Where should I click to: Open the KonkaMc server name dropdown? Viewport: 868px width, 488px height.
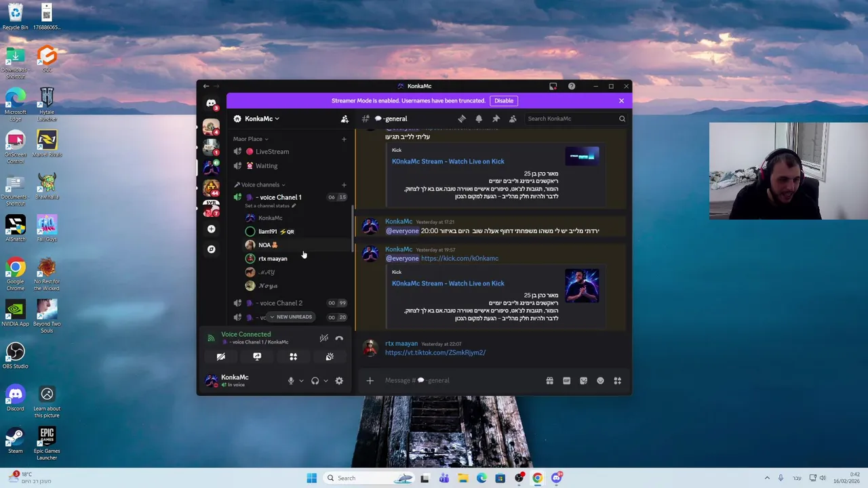pos(262,119)
